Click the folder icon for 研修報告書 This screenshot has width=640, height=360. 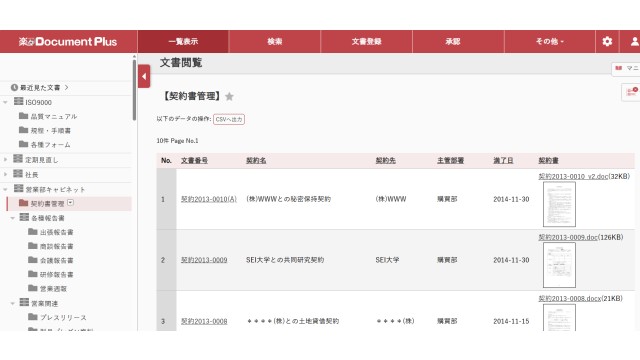coord(33,274)
